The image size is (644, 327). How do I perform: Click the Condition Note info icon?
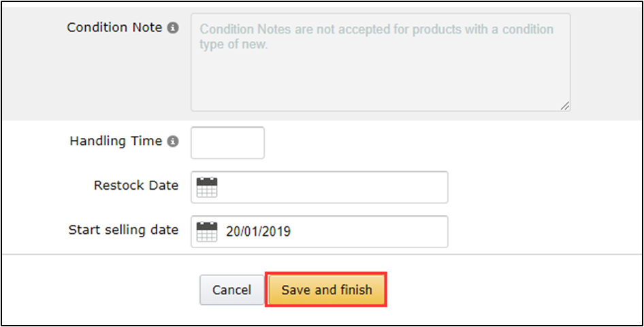[x=173, y=29]
